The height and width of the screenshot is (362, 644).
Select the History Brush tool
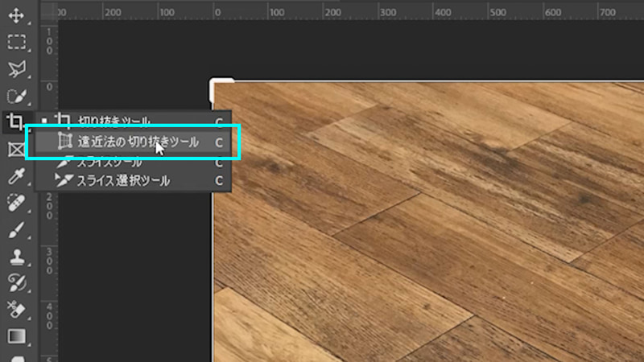[16, 283]
